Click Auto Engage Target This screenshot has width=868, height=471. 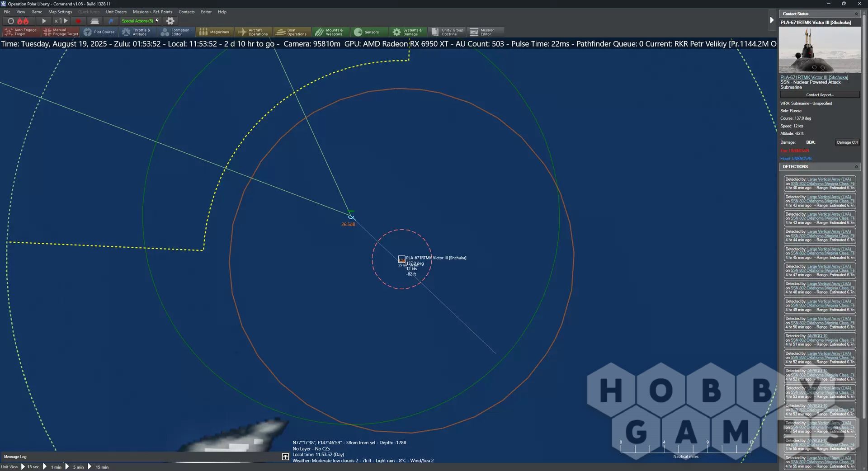point(21,32)
